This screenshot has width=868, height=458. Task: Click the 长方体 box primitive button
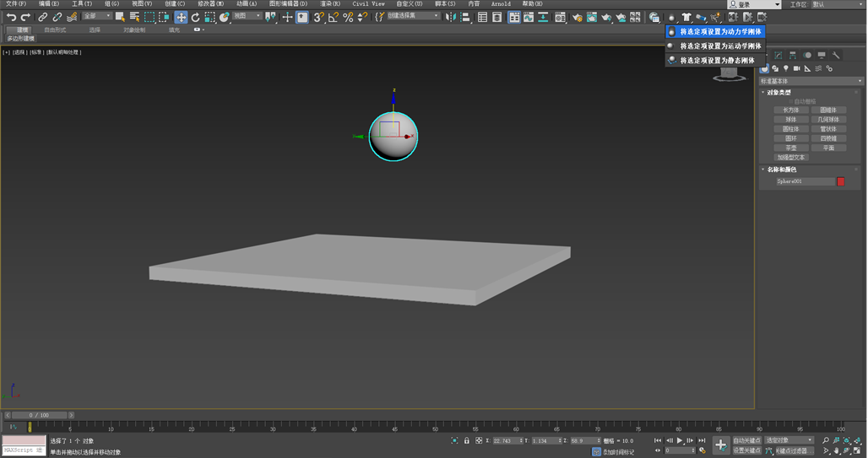791,110
